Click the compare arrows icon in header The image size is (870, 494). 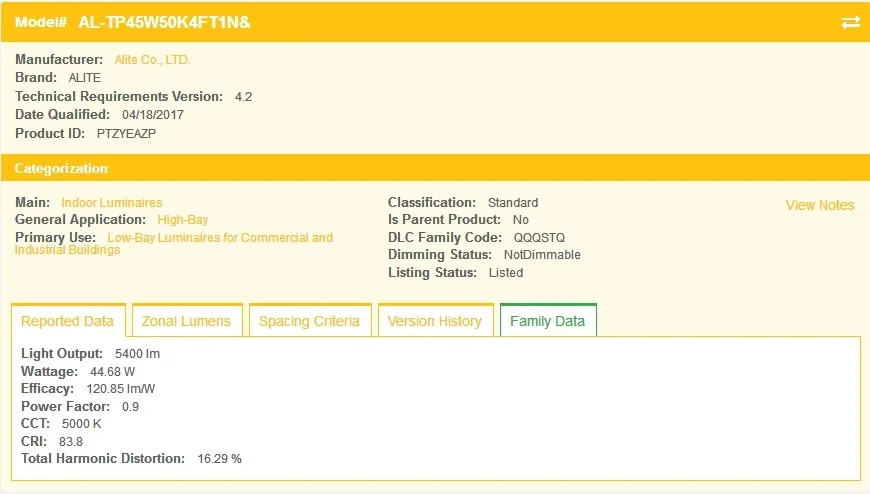click(850, 22)
